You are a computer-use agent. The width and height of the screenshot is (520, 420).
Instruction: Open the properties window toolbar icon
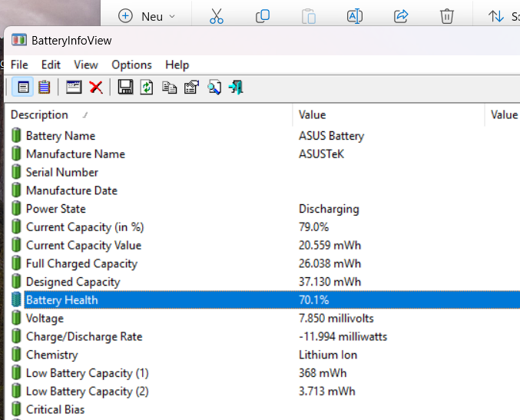click(x=74, y=88)
